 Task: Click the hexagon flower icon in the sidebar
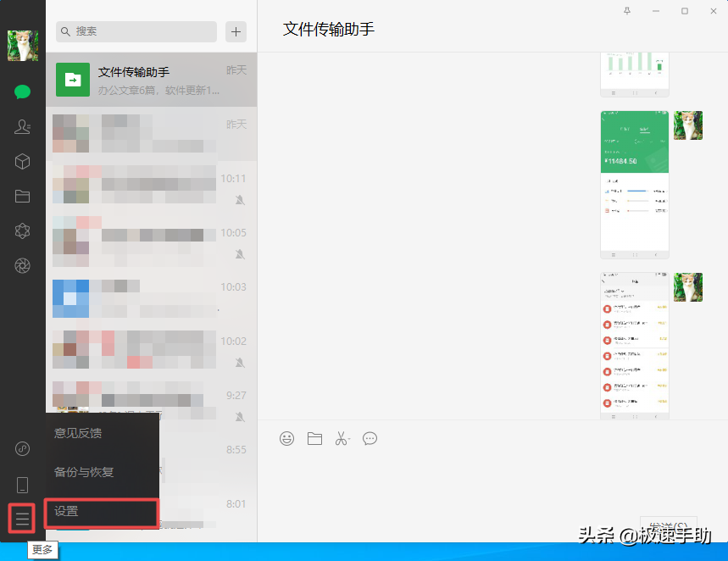tap(22, 231)
